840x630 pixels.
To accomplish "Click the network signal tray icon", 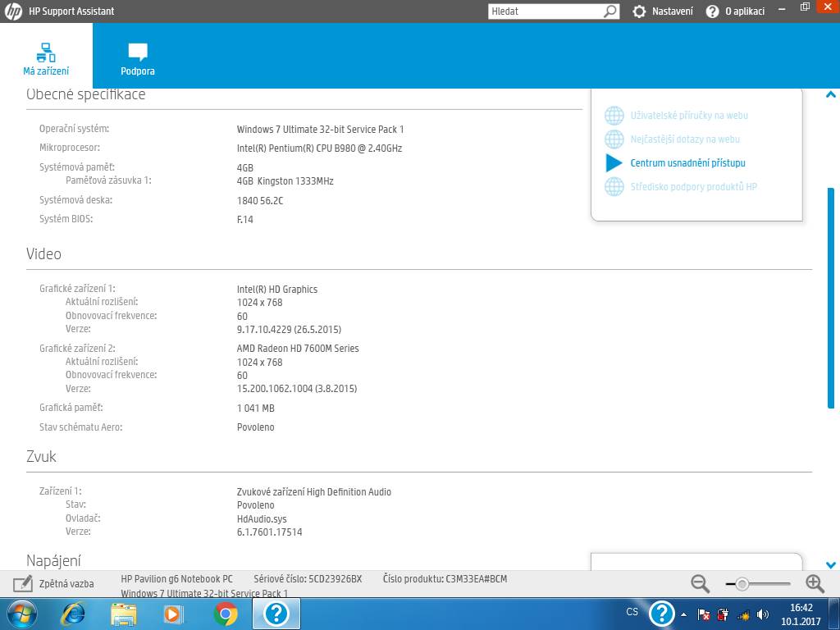I will point(743,615).
